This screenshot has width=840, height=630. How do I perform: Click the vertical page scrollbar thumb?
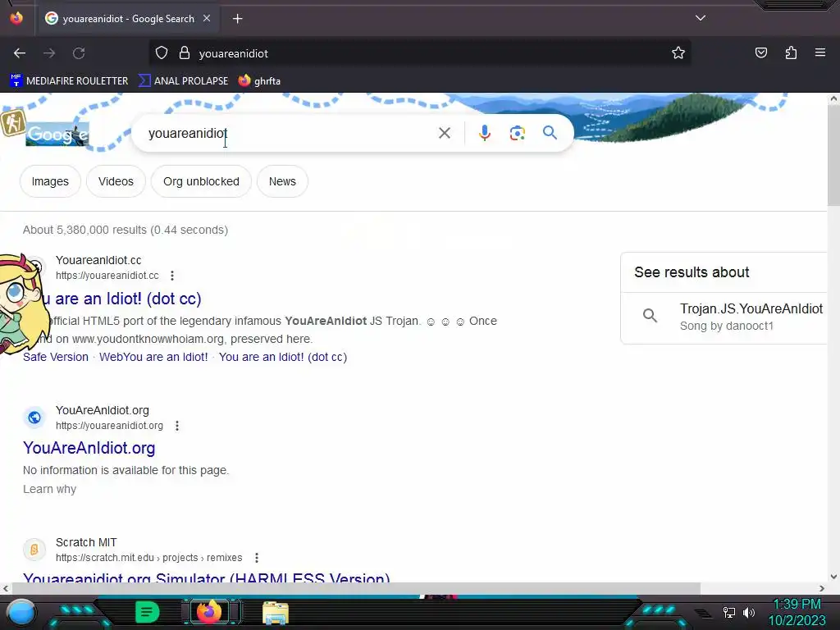[x=833, y=155]
